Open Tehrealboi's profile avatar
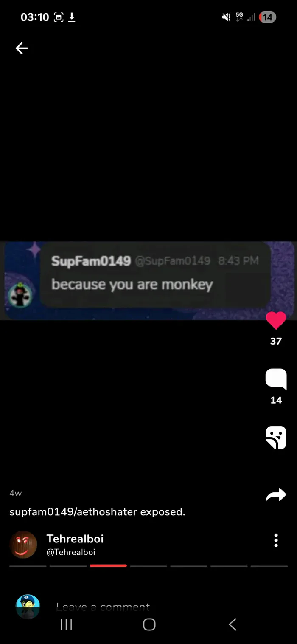Screen dimensions: 297x644 click(x=23, y=544)
